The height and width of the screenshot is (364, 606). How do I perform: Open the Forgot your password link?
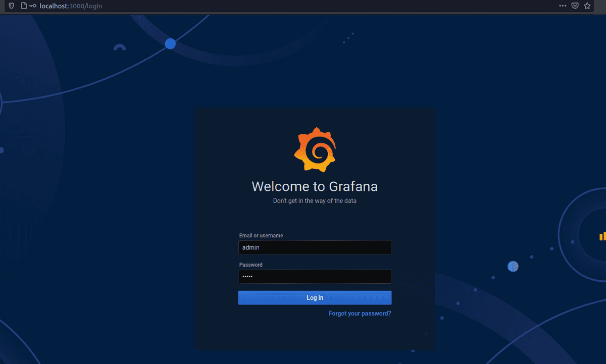360,314
